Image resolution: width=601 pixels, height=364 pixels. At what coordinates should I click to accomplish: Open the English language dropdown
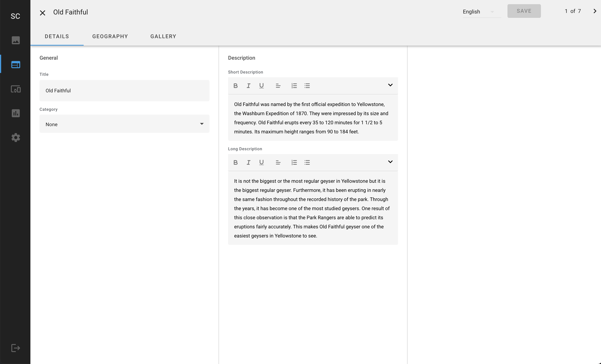[x=482, y=12]
